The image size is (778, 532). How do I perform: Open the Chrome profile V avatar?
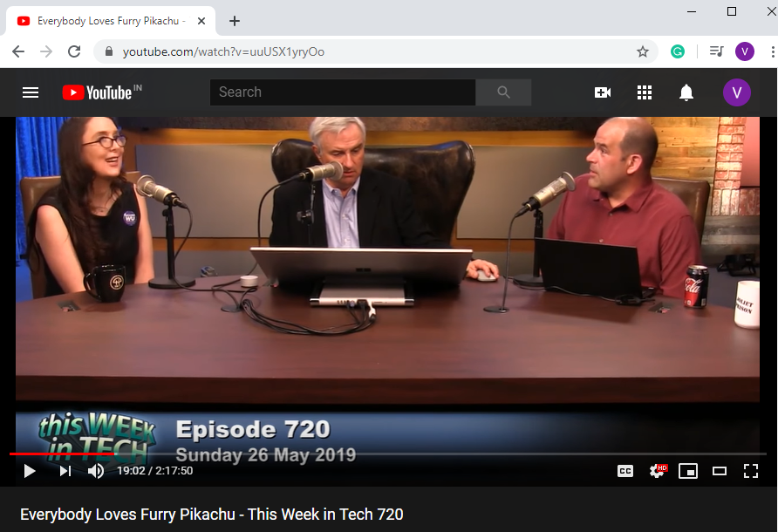coord(744,51)
